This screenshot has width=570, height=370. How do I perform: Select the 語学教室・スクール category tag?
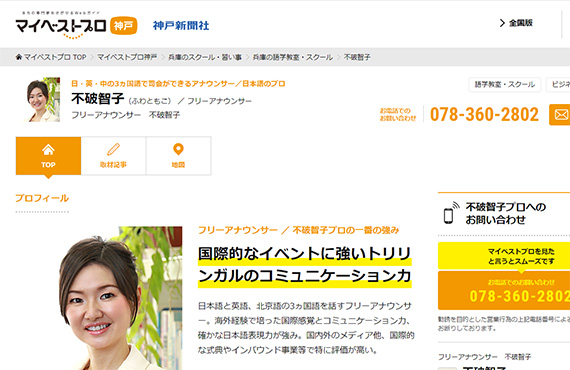[505, 85]
